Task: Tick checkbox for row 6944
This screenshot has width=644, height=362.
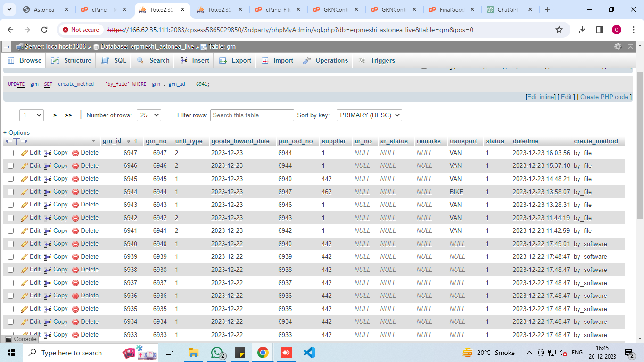Action: pyautogui.click(x=10, y=192)
